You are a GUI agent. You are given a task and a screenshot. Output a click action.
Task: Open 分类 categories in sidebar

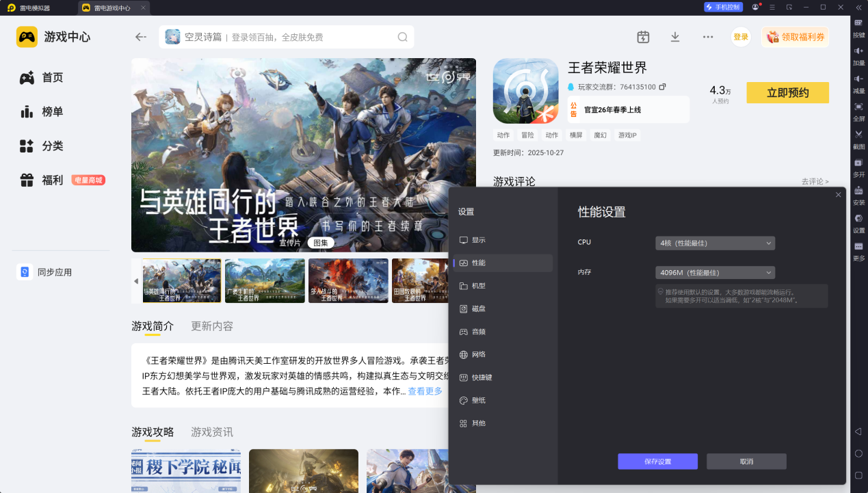point(42,146)
